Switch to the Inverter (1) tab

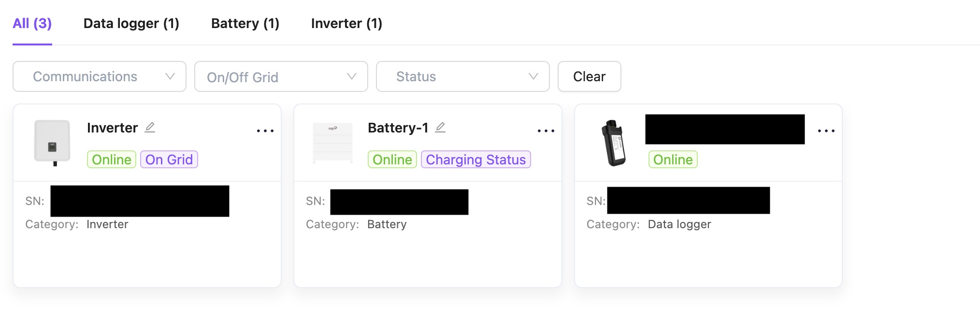coord(346,23)
